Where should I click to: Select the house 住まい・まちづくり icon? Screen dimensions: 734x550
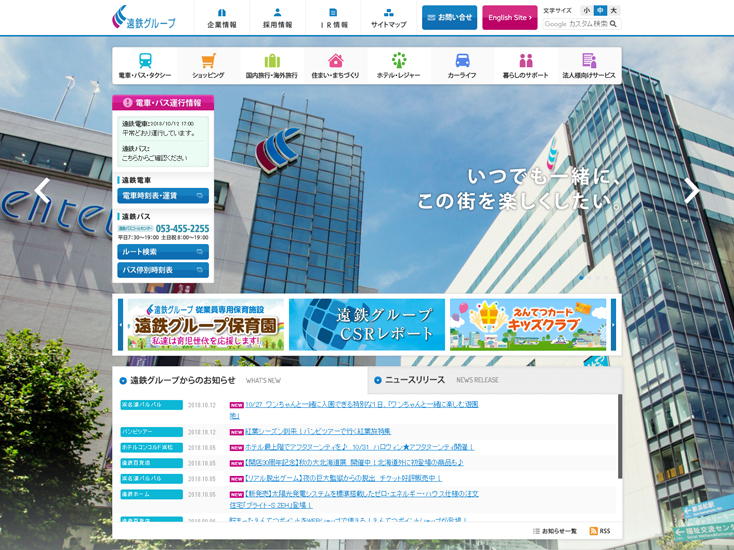pos(336,60)
